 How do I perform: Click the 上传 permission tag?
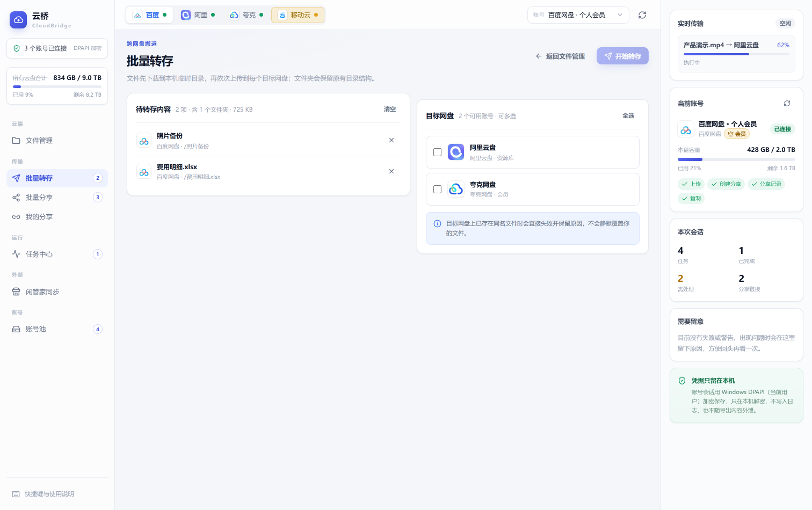coord(691,184)
